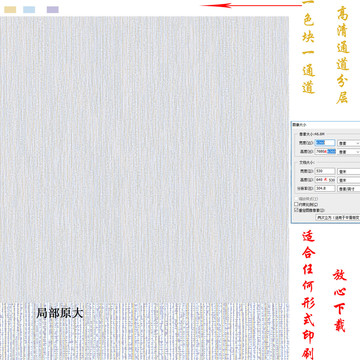Click the disabled Scale Styles checkbox

[296, 198]
